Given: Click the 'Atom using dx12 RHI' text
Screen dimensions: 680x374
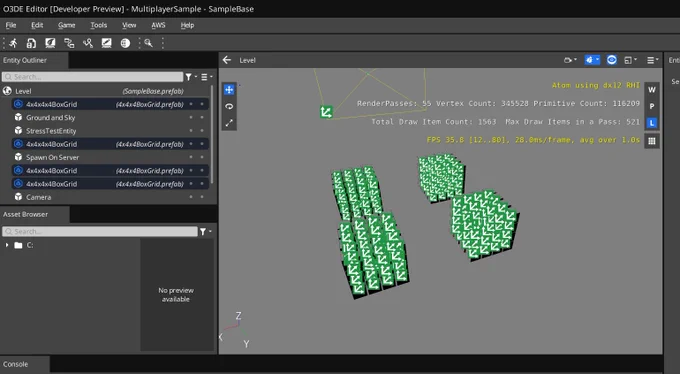Looking at the screenshot, I should click(x=596, y=85).
